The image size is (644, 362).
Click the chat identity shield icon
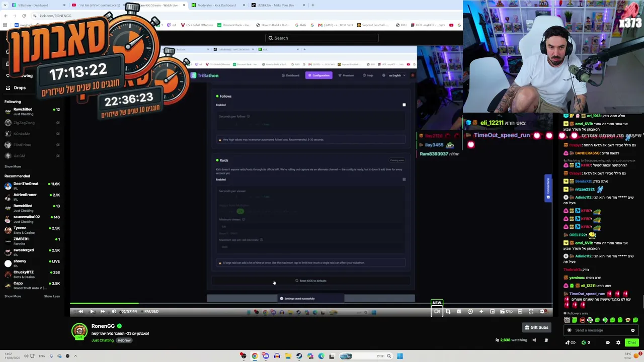click(x=570, y=330)
